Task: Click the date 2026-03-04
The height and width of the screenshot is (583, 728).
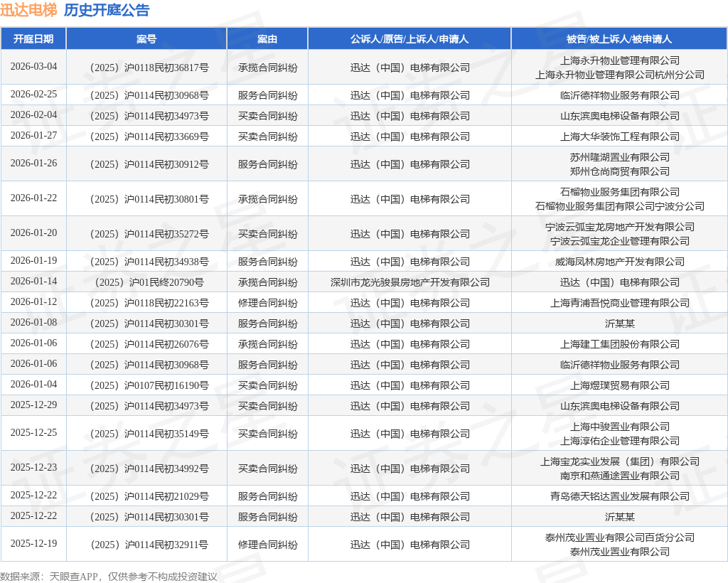Action: [33, 66]
